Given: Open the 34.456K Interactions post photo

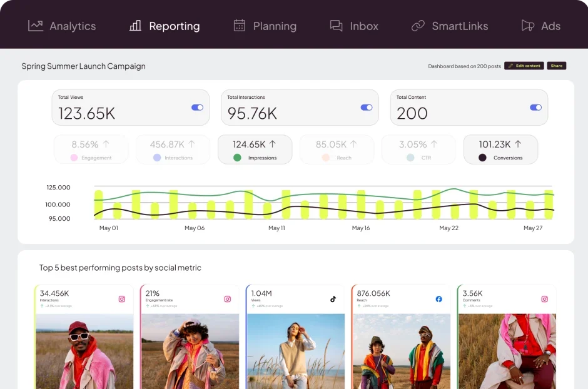Looking at the screenshot, I should pos(84,351).
